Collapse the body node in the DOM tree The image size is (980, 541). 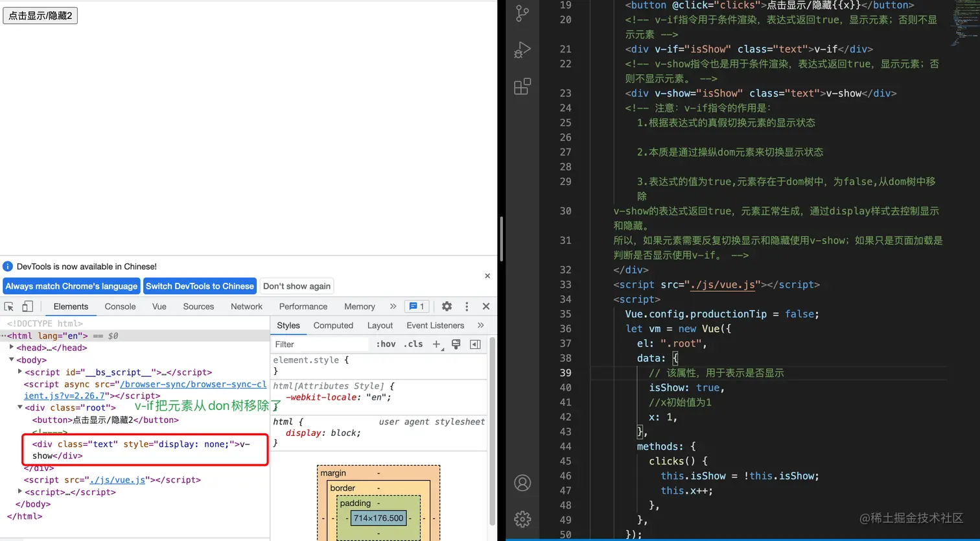tap(12, 359)
